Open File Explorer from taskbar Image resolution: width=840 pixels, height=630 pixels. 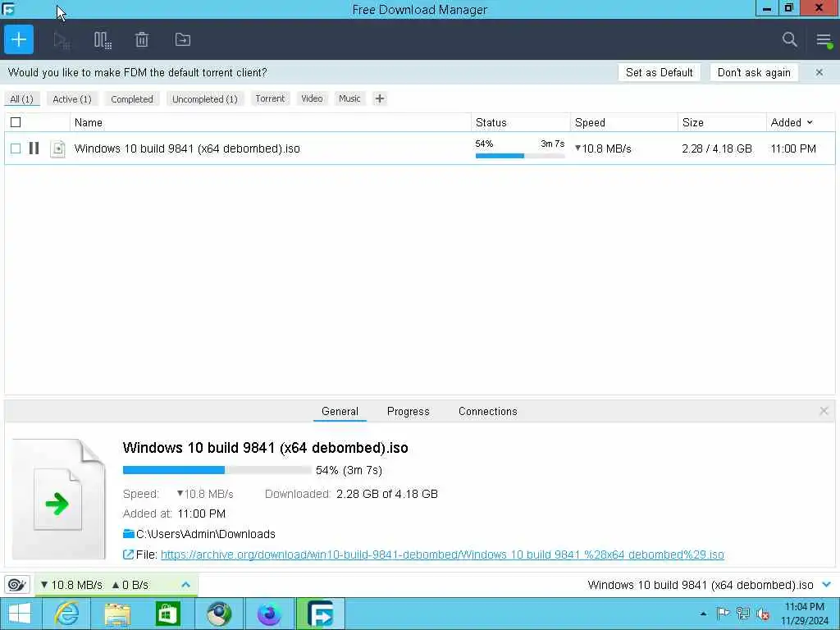(117, 614)
